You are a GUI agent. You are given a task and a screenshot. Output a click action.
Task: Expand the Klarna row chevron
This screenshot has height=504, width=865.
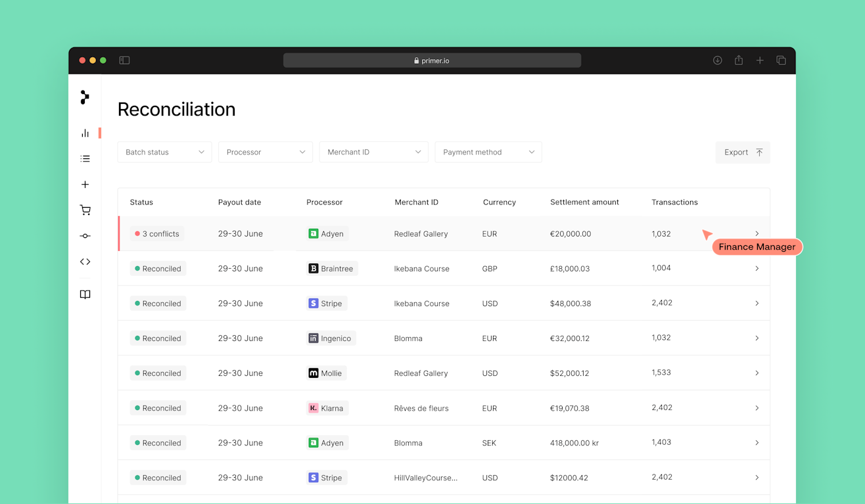(x=757, y=408)
